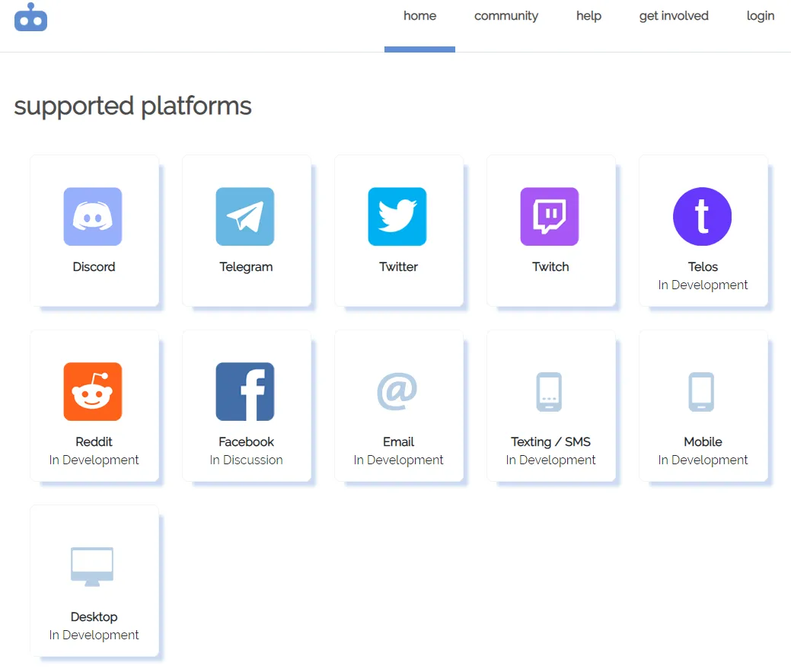The height and width of the screenshot is (672, 791).
Task: Click the Desktop monitor icon
Action: coord(92,567)
